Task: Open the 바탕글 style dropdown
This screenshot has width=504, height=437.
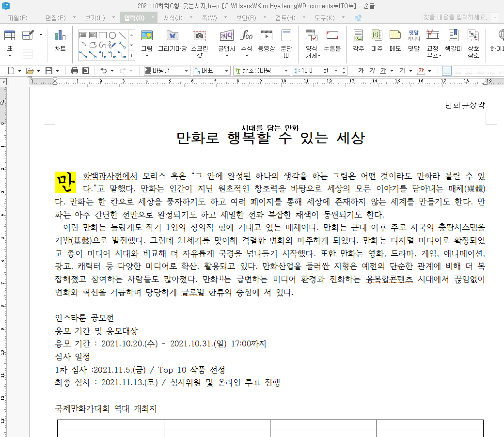Action: click(x=186, y=71)
